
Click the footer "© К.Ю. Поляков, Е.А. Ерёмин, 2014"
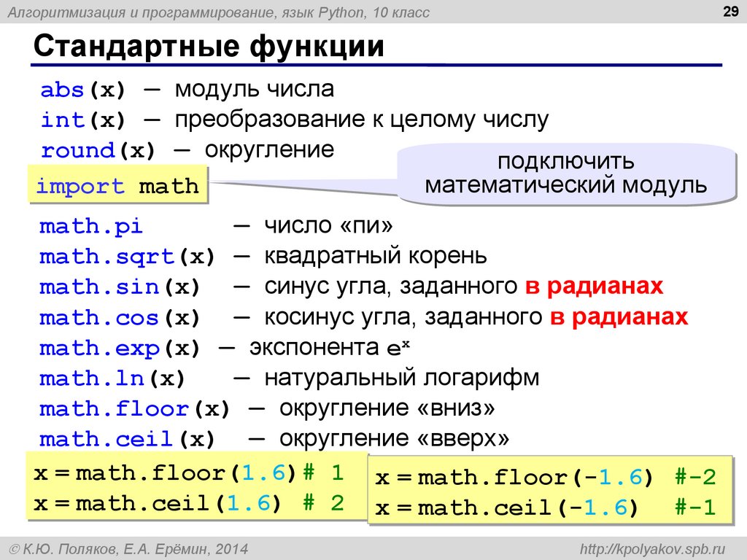pos(128,549)
